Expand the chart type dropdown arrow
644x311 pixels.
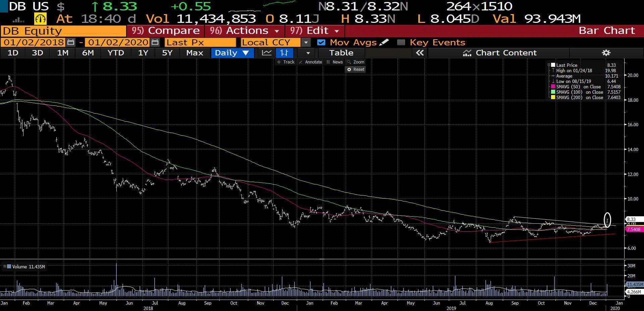(x=308, y=53)
